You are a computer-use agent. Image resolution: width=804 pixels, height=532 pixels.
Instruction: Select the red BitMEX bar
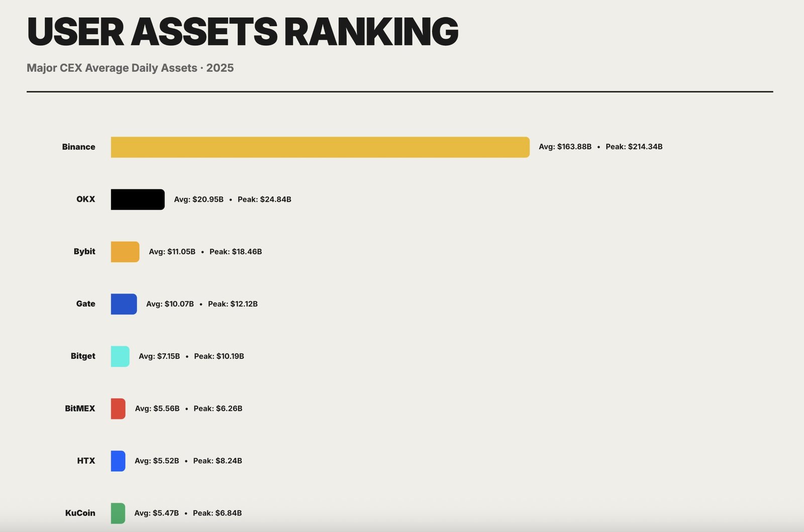[118, 408]
